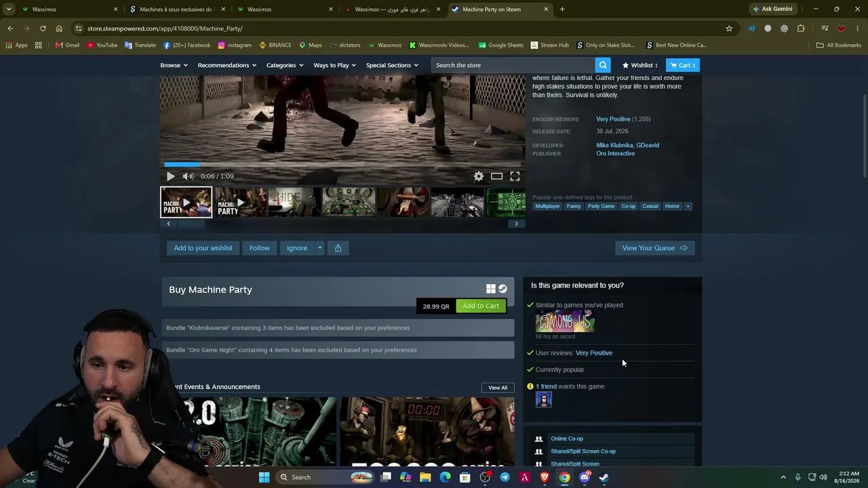Open the shopping Cart
868x488 pixels.
tap(683, 65)
